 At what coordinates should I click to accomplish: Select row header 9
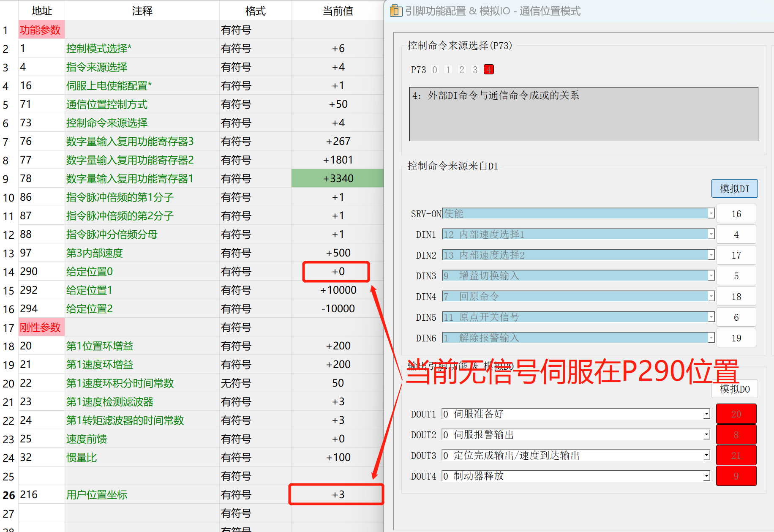pyautogui.click(x=9, y=179)
